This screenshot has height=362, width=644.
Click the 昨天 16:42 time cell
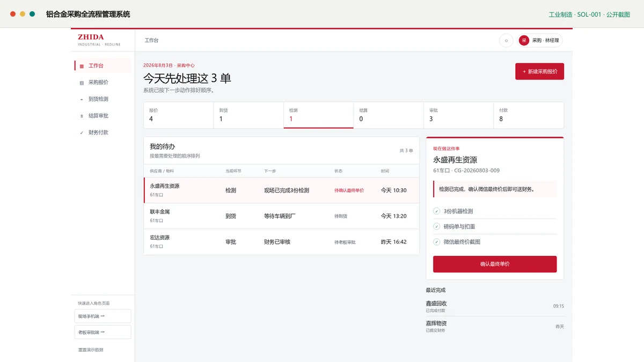point(394,242)
